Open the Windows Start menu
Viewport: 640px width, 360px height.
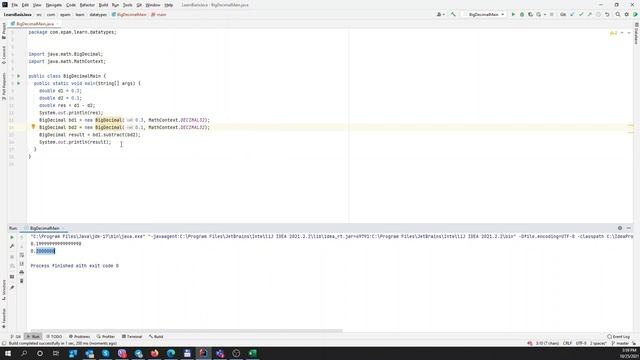[x=8, y=353]
